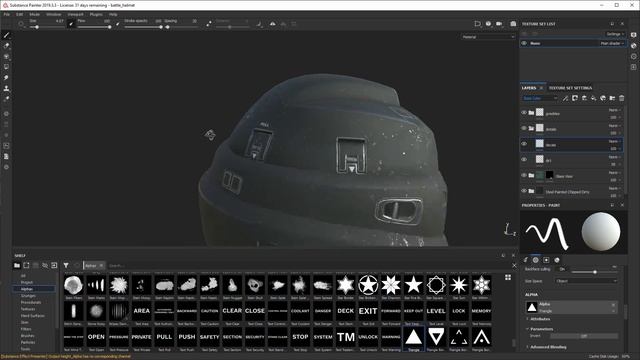640x360 pixels.
Task: Toggle visibility of the selected 'decals' layer
Action: (524, 144)
